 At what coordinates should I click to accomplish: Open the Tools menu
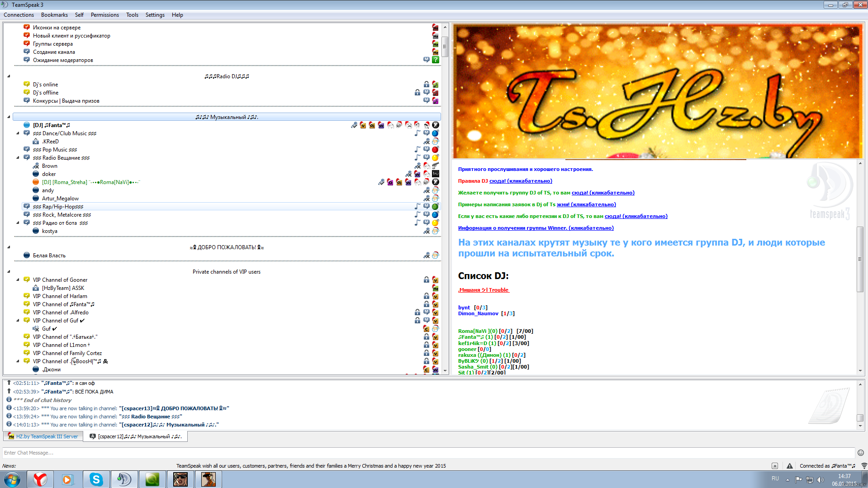(x=132, y=15)
